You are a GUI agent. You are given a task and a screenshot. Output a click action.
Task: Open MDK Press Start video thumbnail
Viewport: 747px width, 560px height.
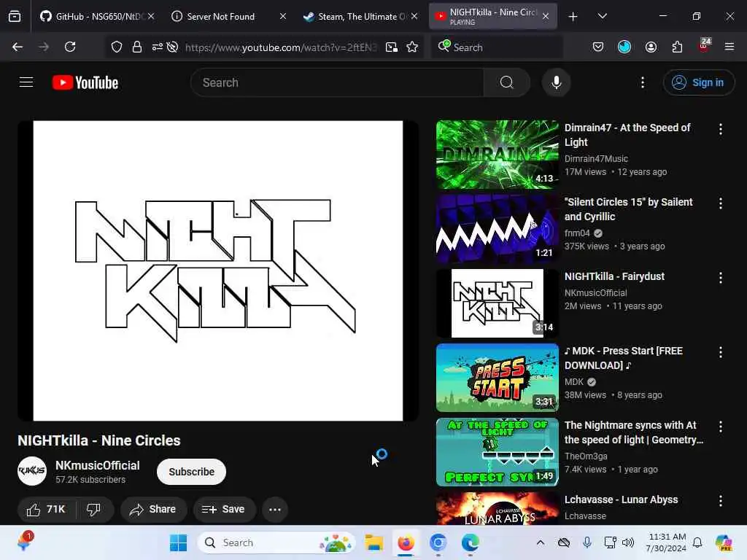tap(498, 377)
